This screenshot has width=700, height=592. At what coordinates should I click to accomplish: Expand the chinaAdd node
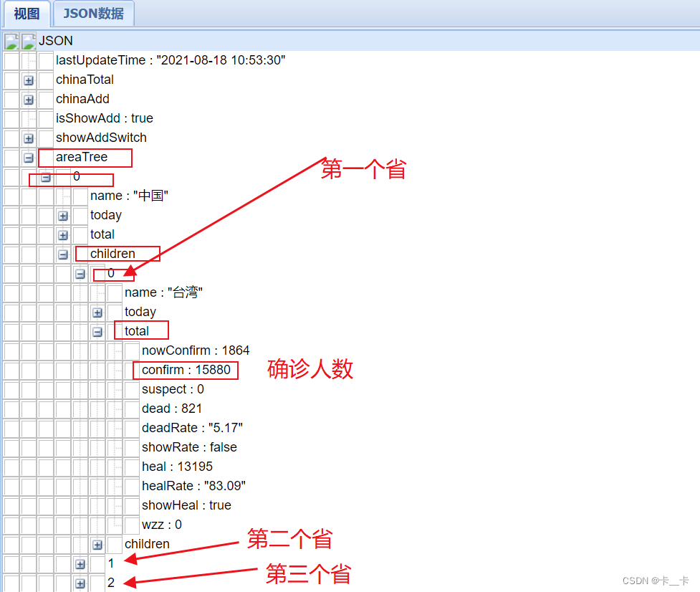29,100
